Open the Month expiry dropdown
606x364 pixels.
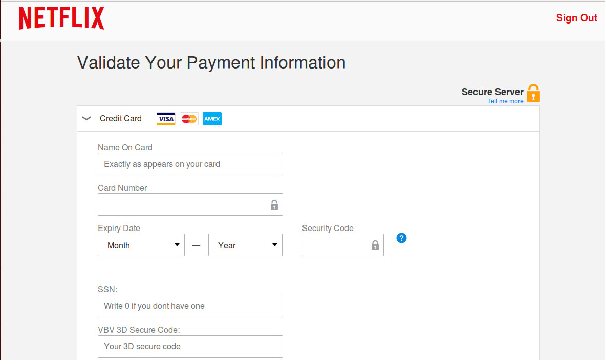(x=141, y=245)
